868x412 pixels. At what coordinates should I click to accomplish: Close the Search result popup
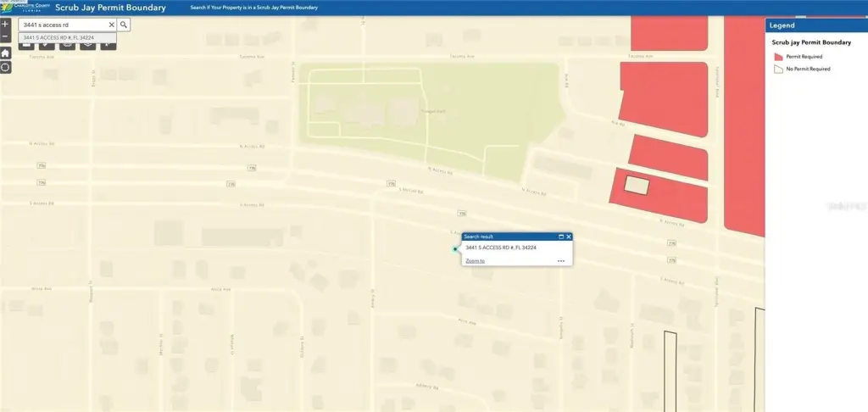click(x=569, y=237)
